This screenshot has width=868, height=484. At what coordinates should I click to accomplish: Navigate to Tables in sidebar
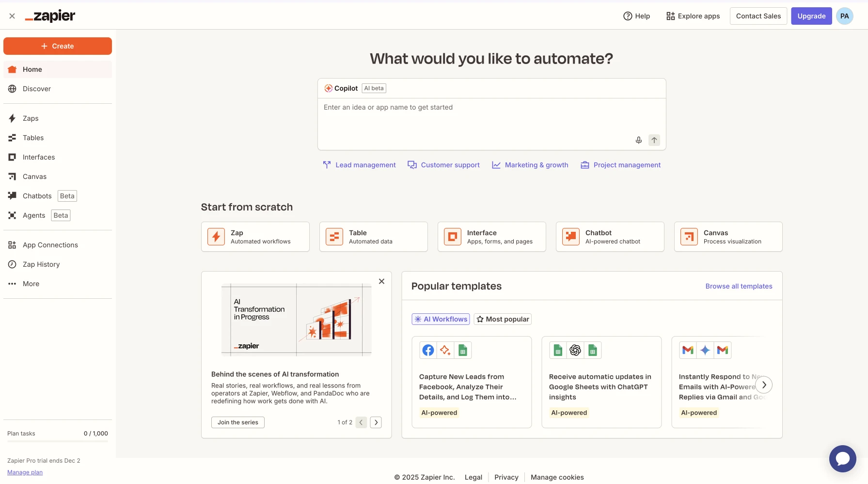33,138
